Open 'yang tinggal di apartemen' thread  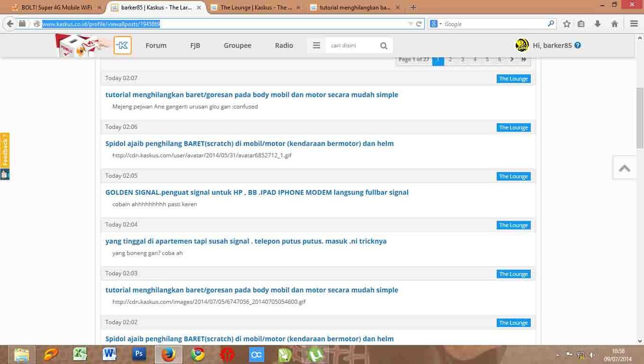point(246,241)
